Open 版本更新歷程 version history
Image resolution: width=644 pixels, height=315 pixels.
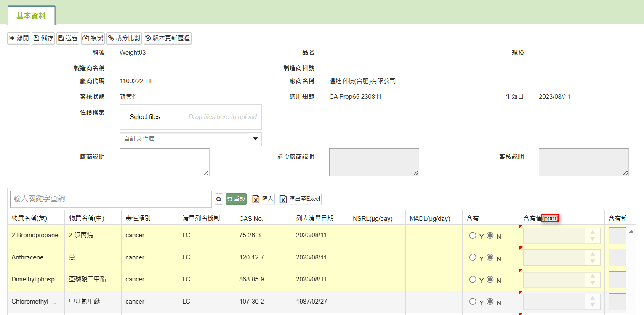[x=168, y=38]
